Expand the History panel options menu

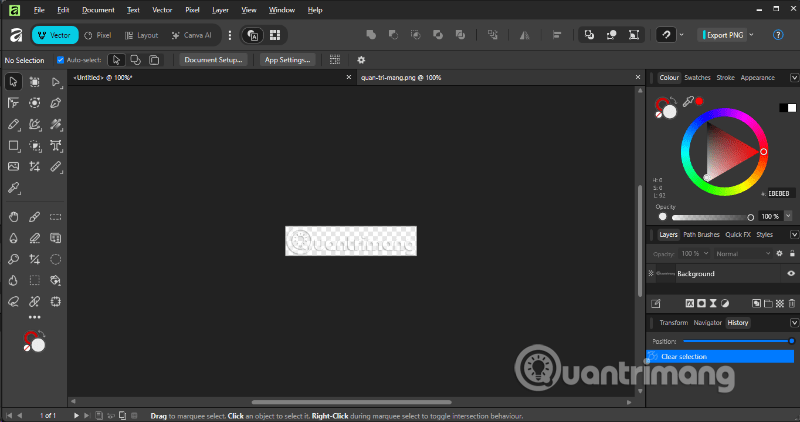coord(794,322)
